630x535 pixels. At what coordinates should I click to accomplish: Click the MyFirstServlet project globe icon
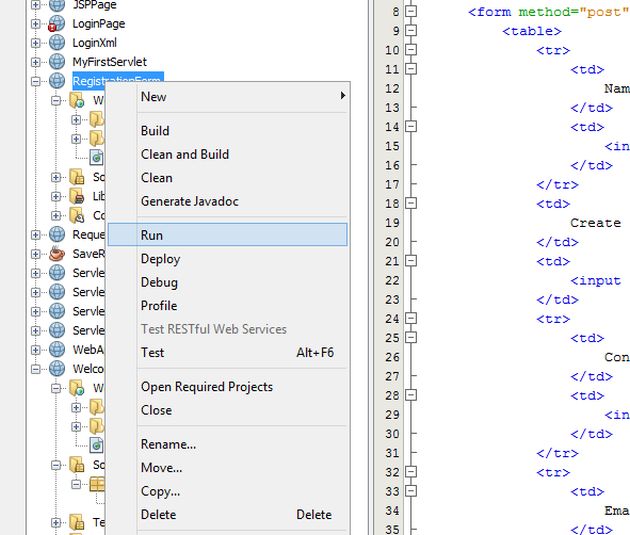(x=57, y=61)
